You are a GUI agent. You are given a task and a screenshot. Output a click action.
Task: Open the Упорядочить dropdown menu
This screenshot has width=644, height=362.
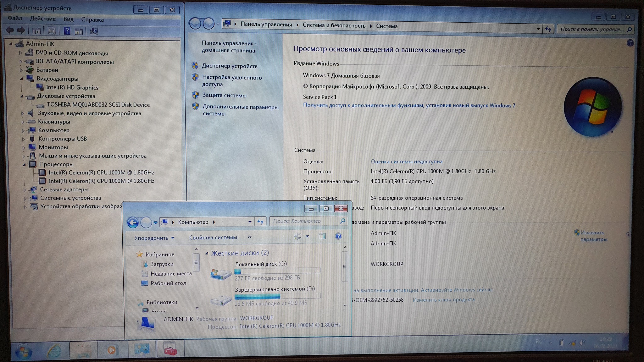(x=154, y=238)
